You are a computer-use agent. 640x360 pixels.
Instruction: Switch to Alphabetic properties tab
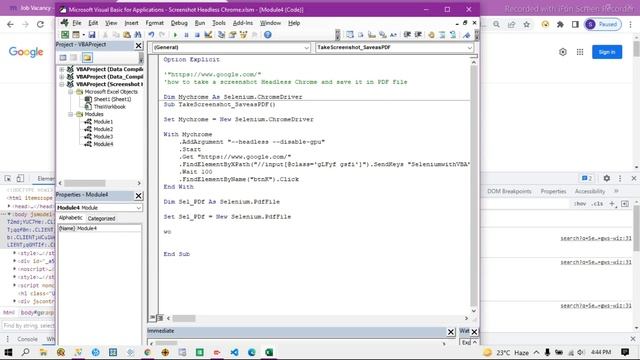(x=70, y=218)
